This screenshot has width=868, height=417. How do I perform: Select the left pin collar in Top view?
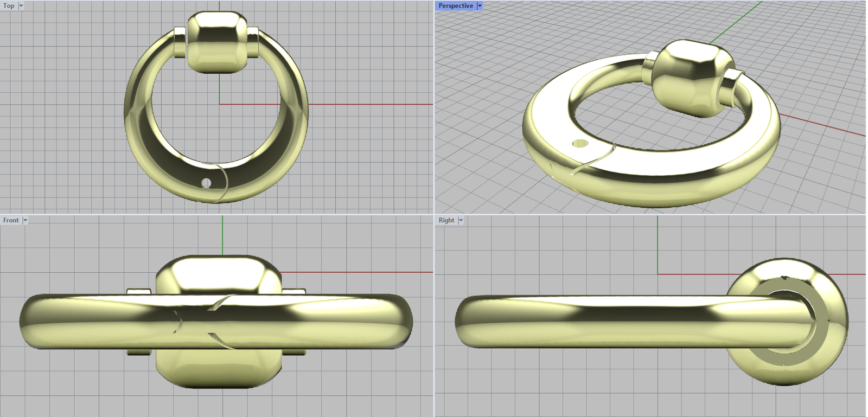coord(180,42)
